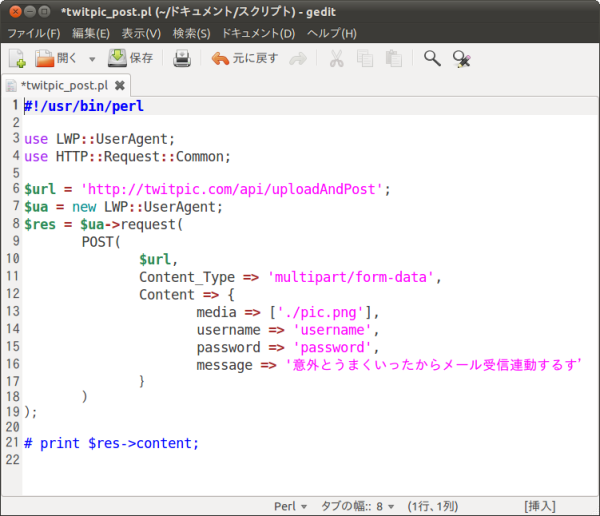This screenshot has height=516, width=600.
Task: Click in code line 21 print statement
Action: [118, 443]
